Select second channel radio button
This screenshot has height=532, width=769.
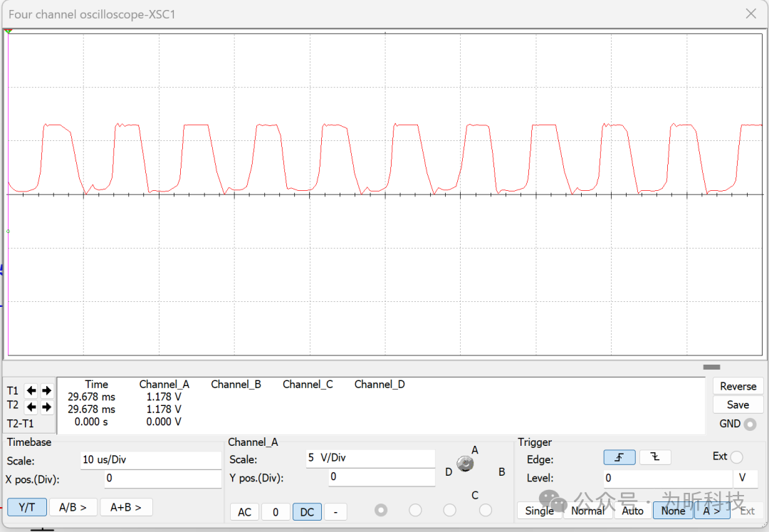click(x=415, y=511)
